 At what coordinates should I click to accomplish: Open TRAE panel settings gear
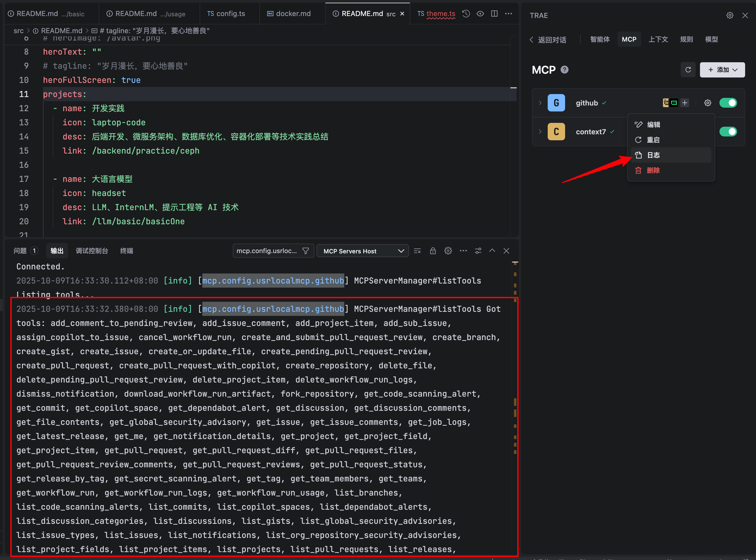click(x=730, y=15)
